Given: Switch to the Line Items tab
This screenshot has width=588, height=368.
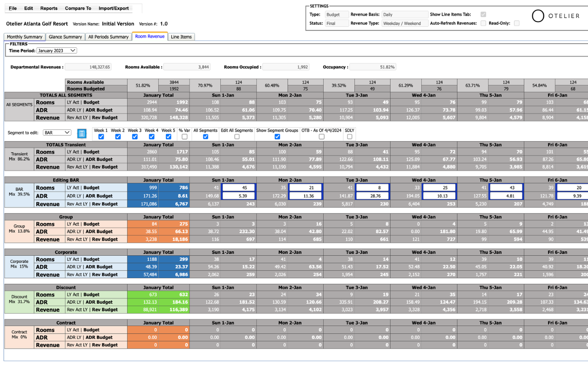Looking at the screenshot, I should pyautogui.click(x=181, y=37).
